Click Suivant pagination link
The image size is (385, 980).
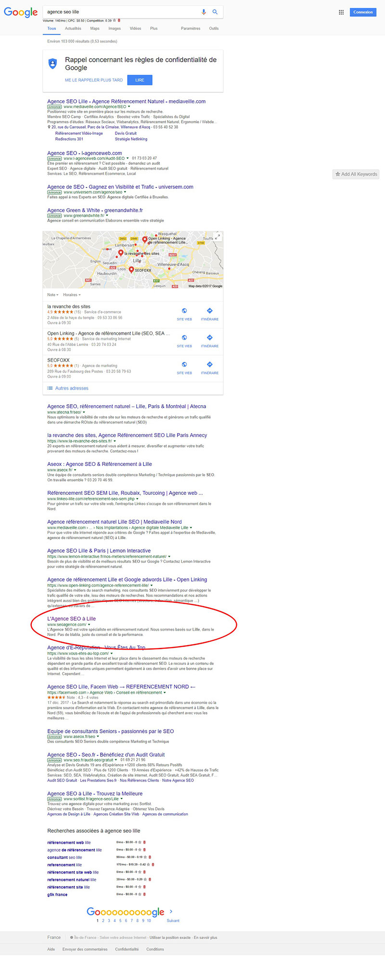click(173, 921)
